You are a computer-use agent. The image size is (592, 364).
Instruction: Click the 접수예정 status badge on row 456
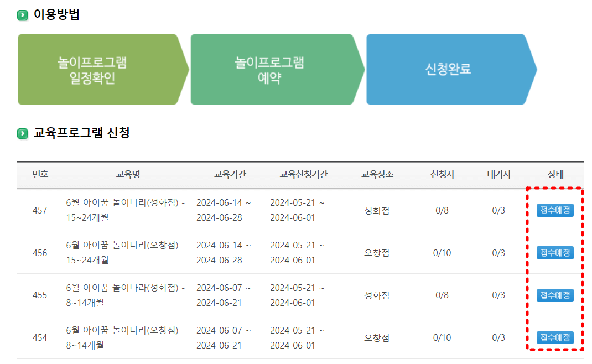coord(555,253)
